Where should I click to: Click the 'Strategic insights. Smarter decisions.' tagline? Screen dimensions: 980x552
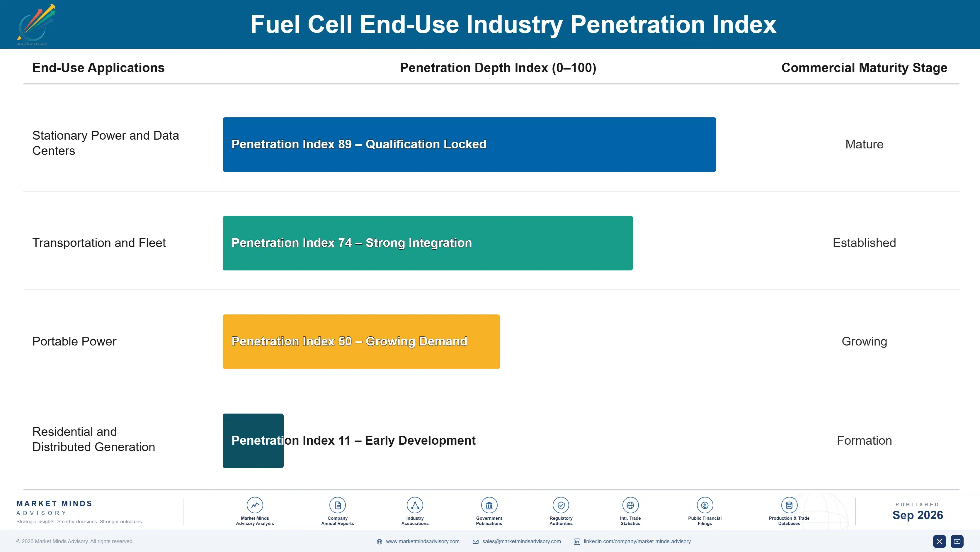(79, 521)
